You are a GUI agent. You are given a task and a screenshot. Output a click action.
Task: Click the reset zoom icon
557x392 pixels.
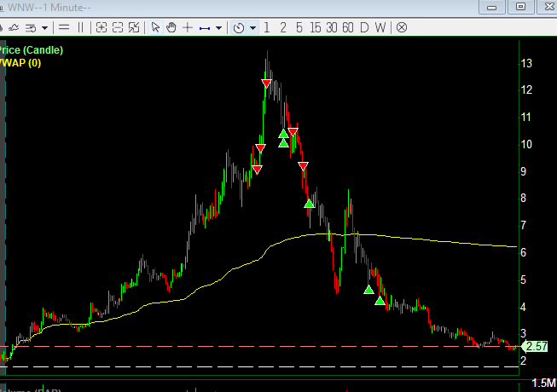click(134, 27)
